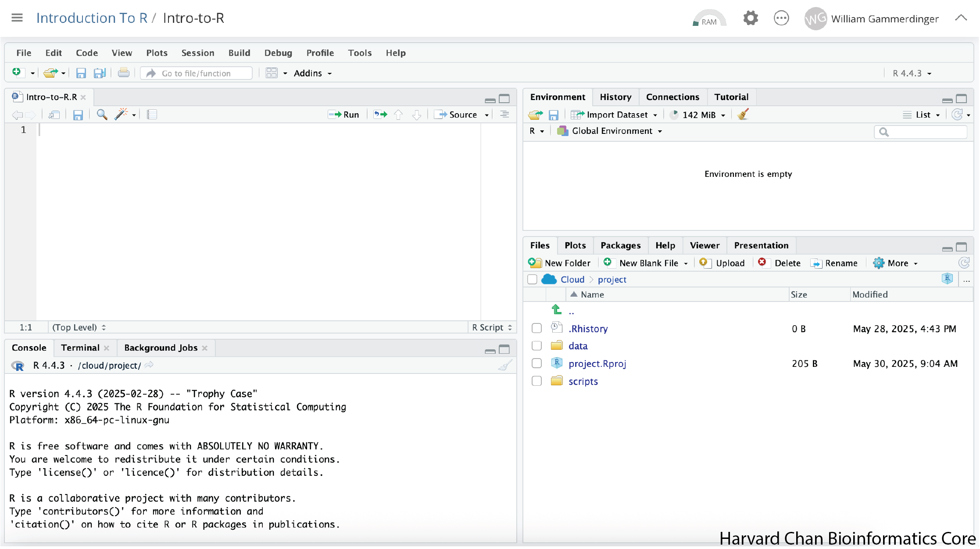The height and width of the screenshot is (549, 980).
Task: Open the Session menu
Action: tap(198, 53)
